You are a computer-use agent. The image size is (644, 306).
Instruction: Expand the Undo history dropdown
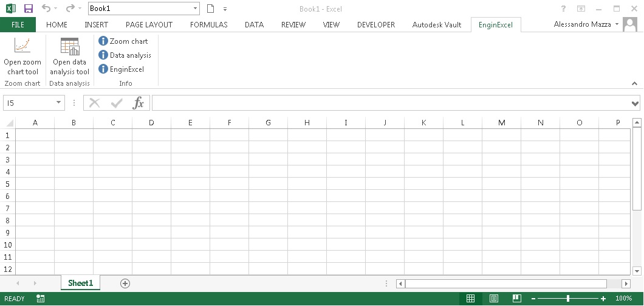[x=56, y=9]
